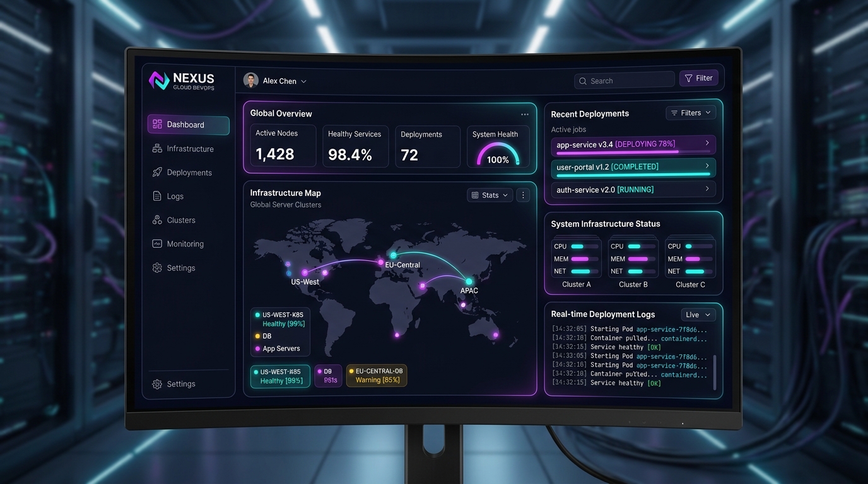Viewport: 868px width, 484px height.
Task: Click the deployment logs scrollbar
Action: point(715,372)
